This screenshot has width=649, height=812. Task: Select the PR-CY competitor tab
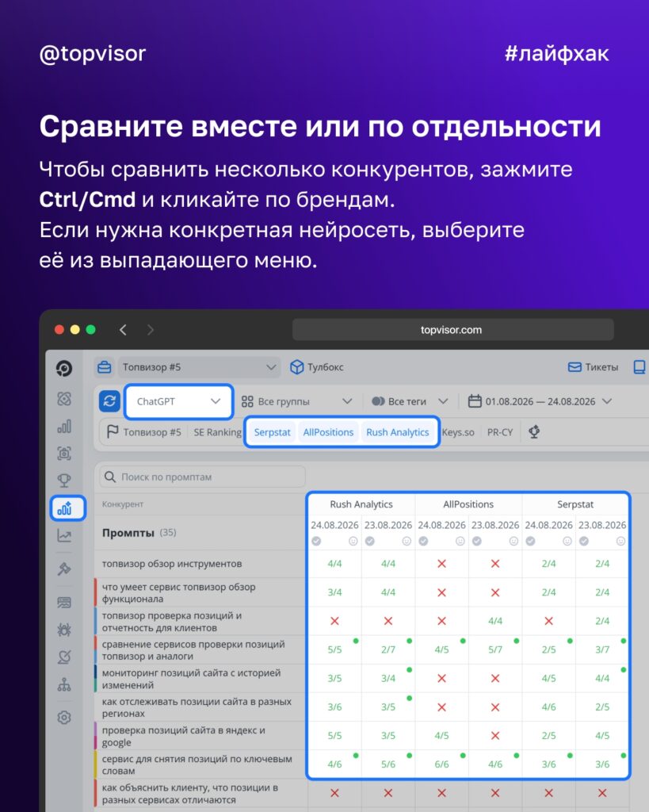pos(500,432)
